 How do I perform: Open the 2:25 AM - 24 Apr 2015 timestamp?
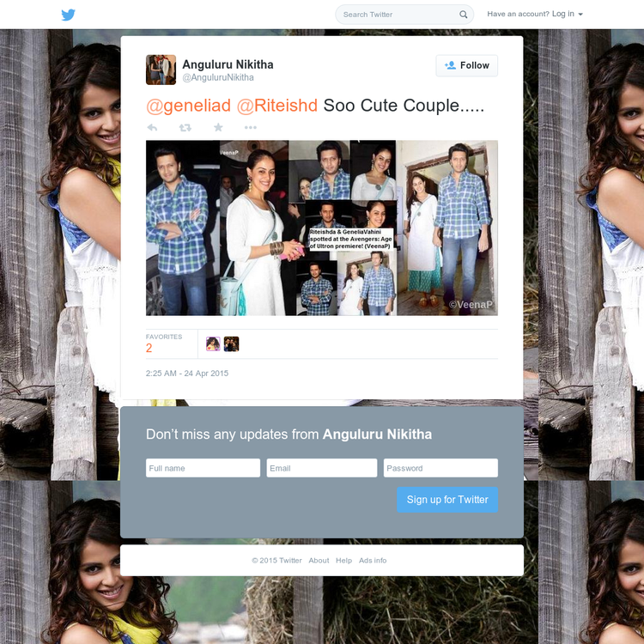tap(187, 374)
